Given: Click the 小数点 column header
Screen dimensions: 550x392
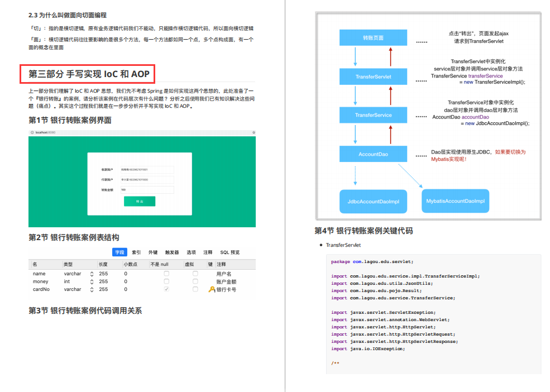Looking at the screenshot, I should [x=130, y=264].
